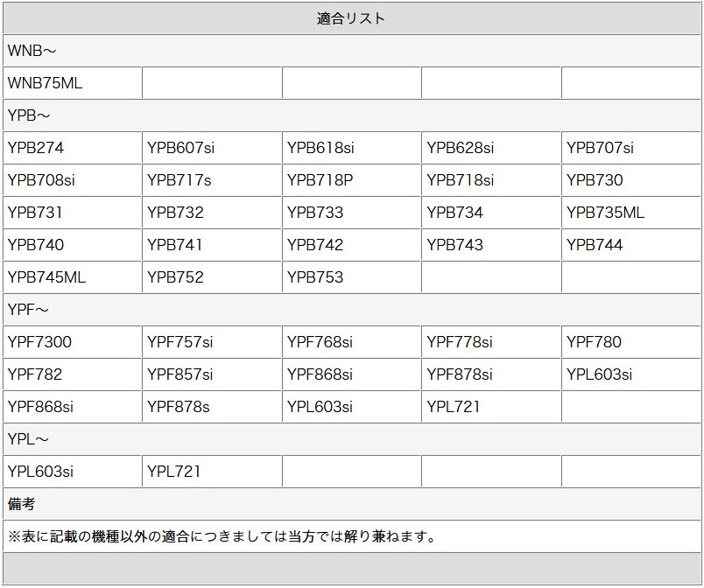Click the 備考 remarks heading
Viewport: 704px width, 588px height.
click(x=351, y=504)
